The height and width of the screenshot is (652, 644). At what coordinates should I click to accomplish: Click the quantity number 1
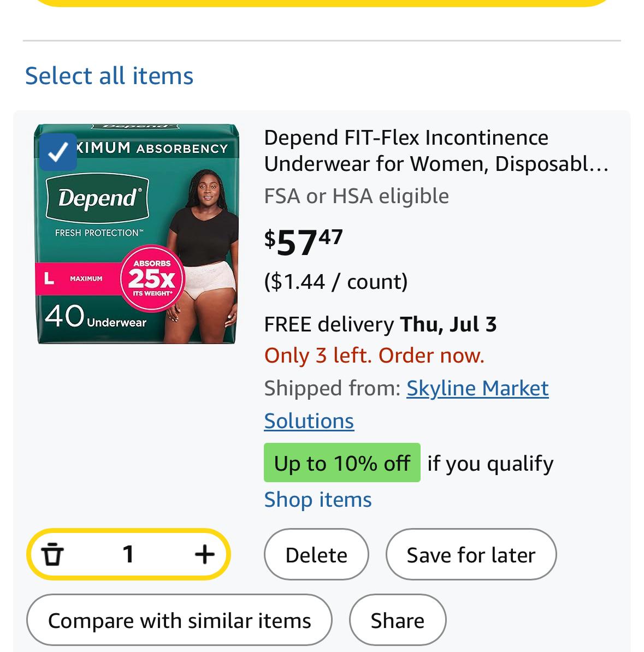point(128,554)
